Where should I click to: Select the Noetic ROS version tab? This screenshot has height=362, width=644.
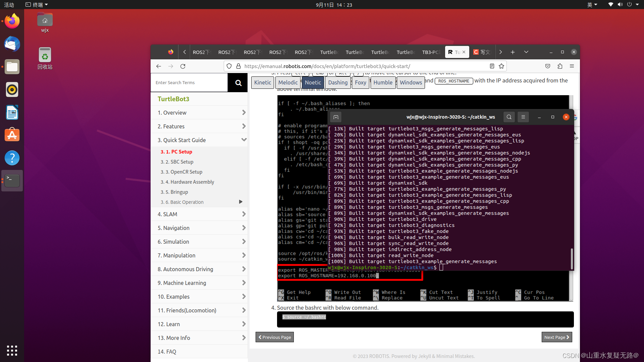pos(313,83)
